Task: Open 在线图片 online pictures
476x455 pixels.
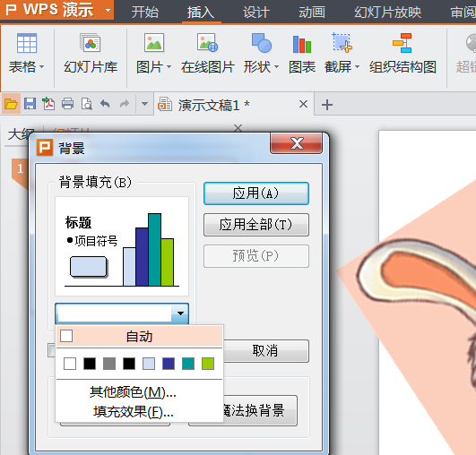Action: coord(208,54)
